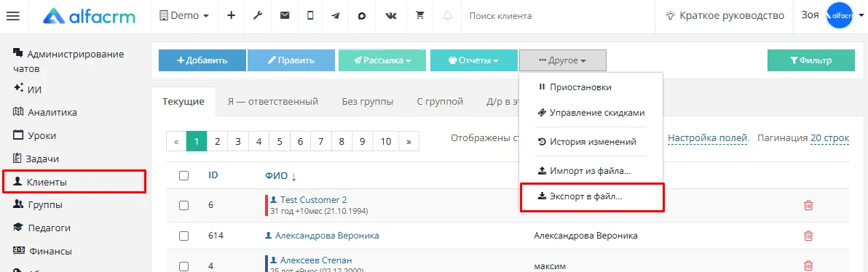The height and width of the screenshot is (272, 868).
Task: Check the Test Customer 2 row checkbox
Action: tap(184, 205)
